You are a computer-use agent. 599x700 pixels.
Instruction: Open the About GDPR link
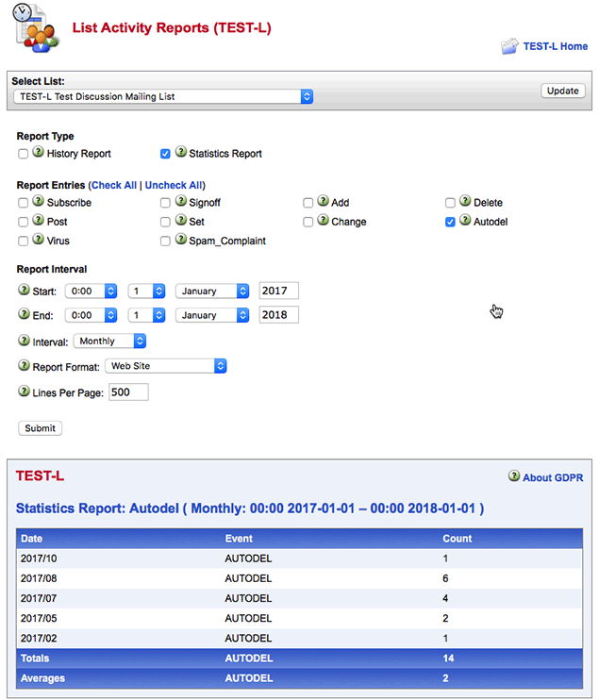click(553, 477)
